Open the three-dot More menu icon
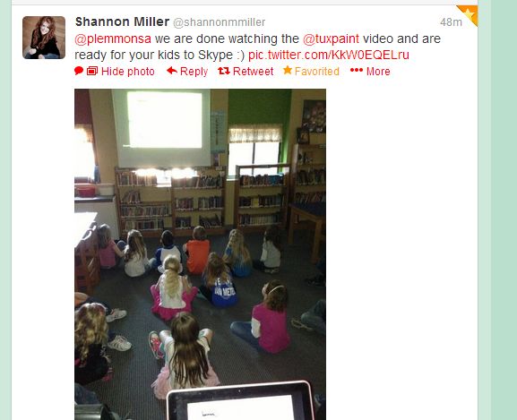Viewport: 517px width, 420px height. (x=357, y=70)
